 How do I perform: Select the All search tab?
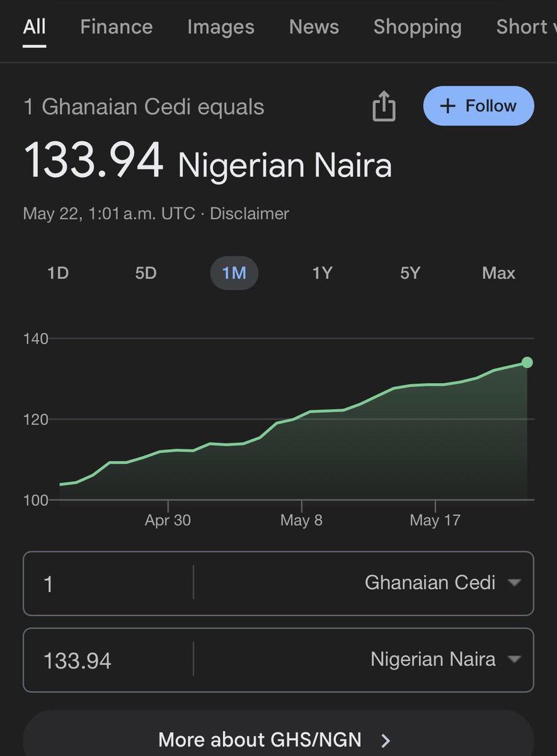[35, 27]
